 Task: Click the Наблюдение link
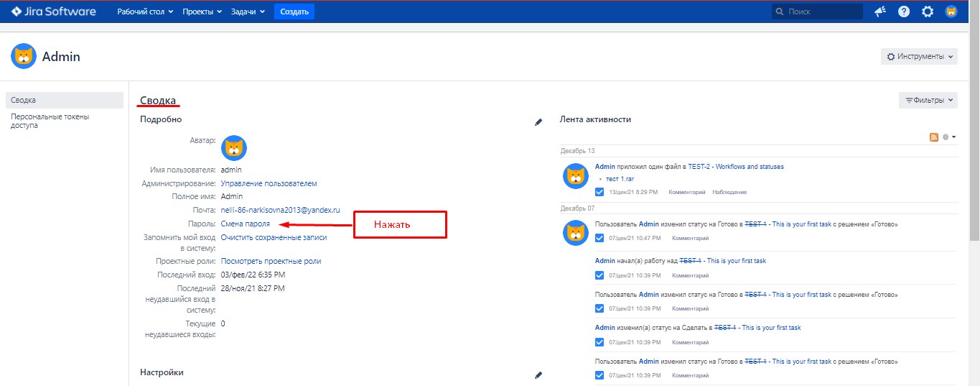click(729, 192)
